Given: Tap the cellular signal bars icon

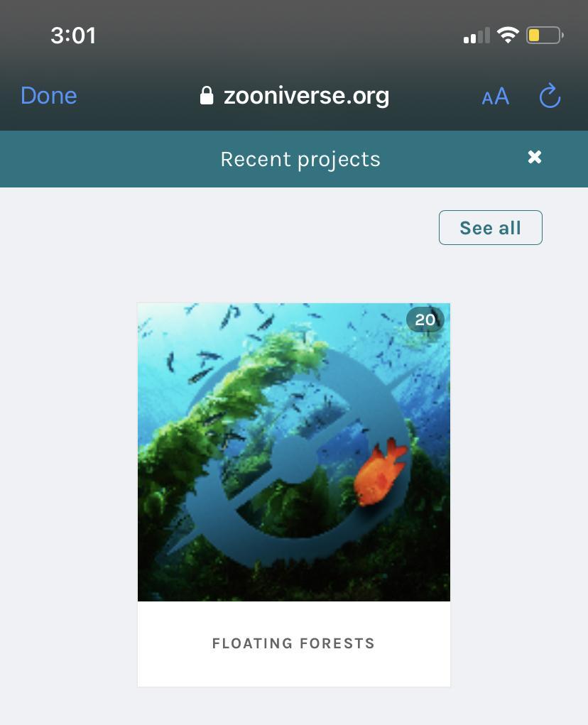Looking at the screenshot, I should point(477,36).
